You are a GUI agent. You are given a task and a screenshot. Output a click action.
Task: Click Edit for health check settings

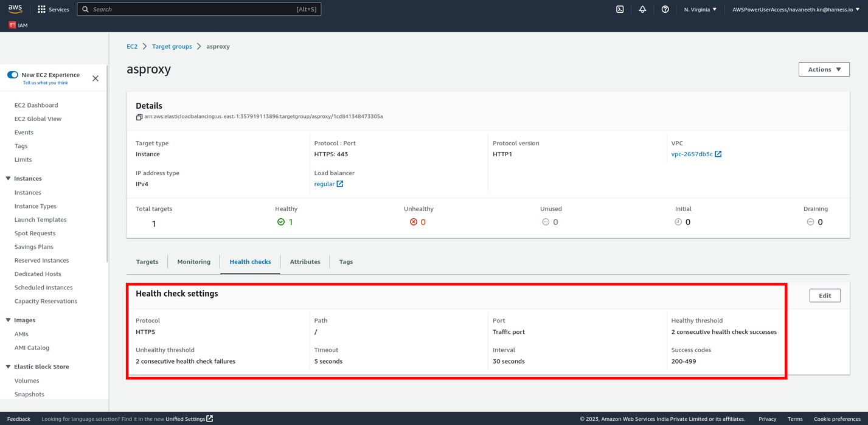(824, 295)
